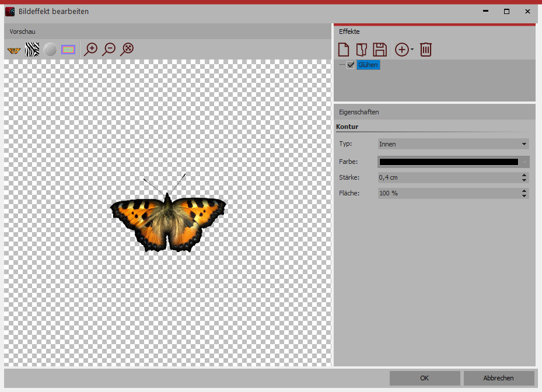Increase the Fläche value with up arrow
542x392 pixels.
[524, 190]
